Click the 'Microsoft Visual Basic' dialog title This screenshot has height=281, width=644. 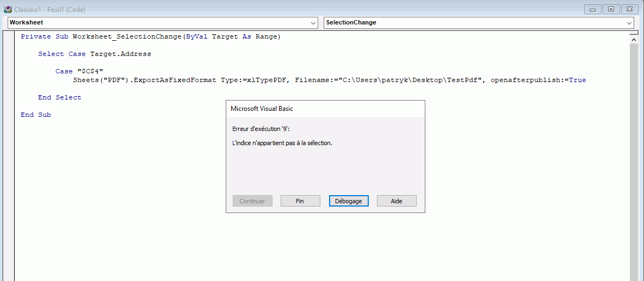point(262,109)
